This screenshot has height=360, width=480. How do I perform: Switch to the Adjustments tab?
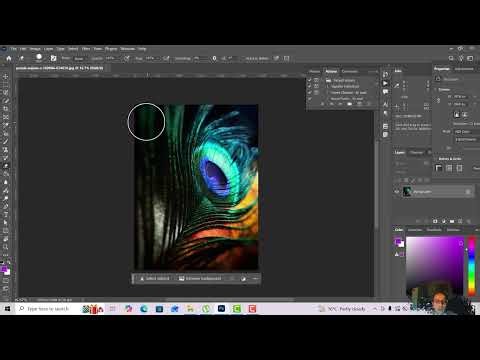[x=464, y=69]
